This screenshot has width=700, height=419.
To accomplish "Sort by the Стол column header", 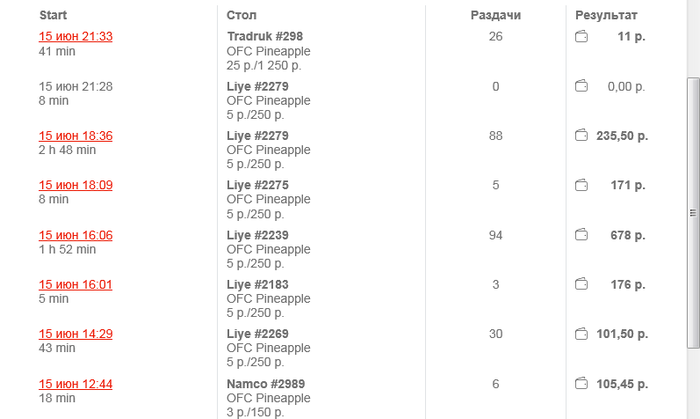I will pos(242,15).
